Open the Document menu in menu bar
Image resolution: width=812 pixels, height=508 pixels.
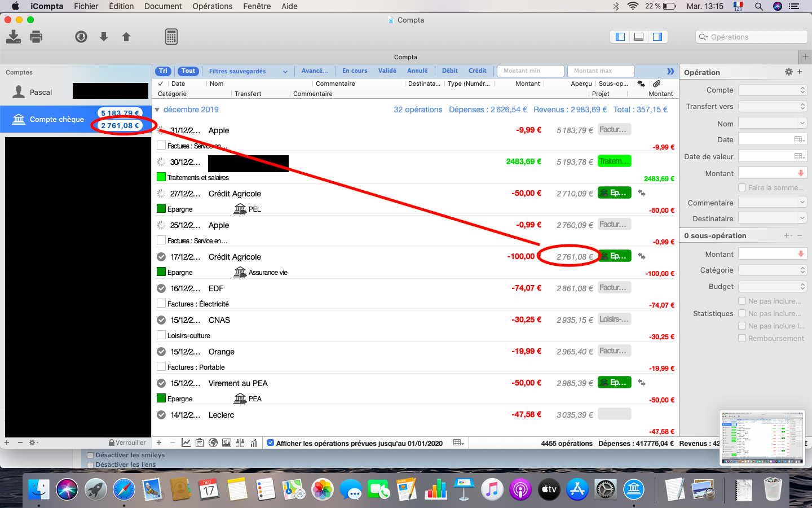tap(162, 6)
